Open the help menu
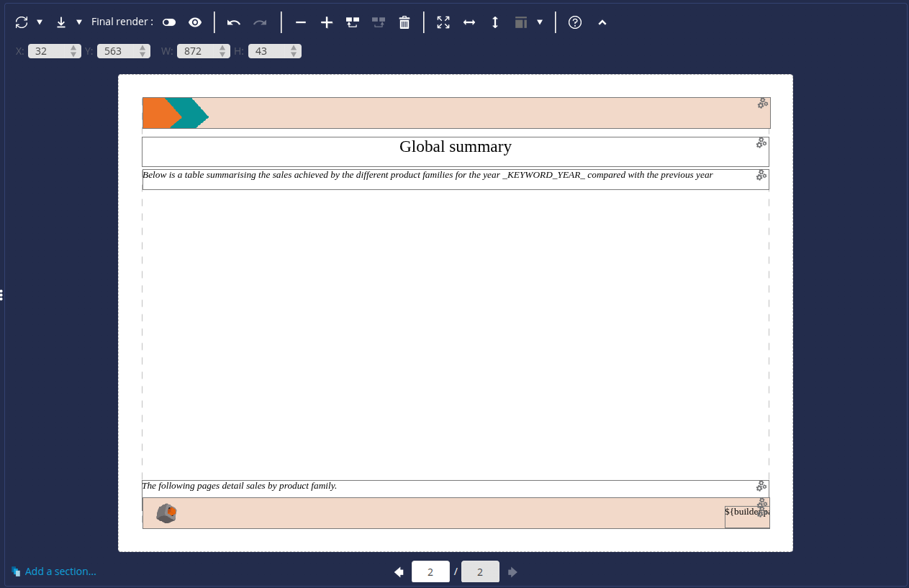This screenshot has width=909, height=588. tap(574, 22)
